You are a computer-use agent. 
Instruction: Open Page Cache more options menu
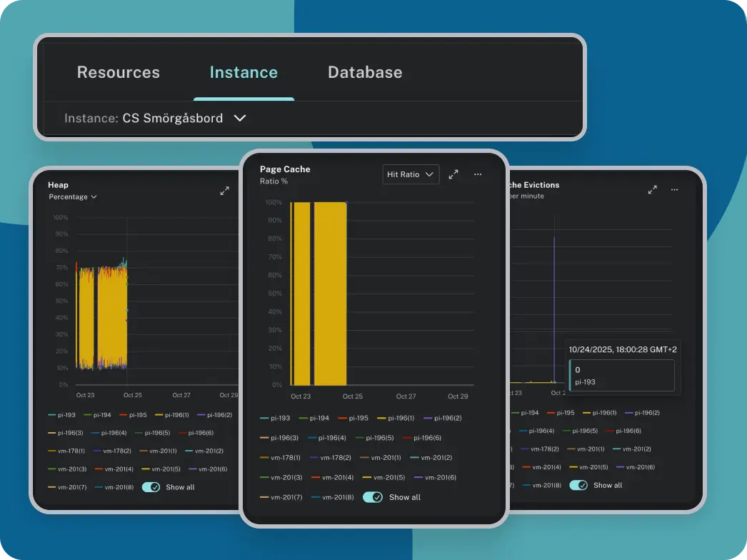(478, 174)
